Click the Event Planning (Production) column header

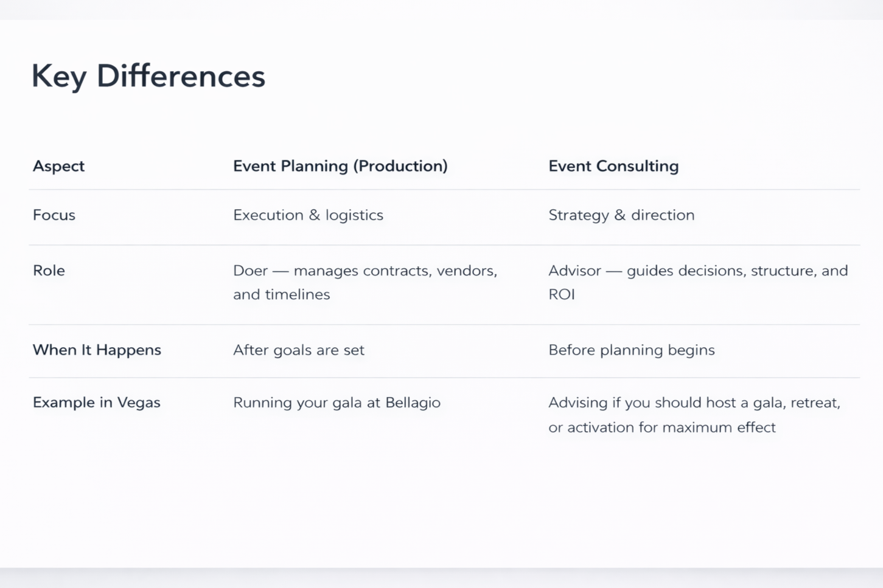point(340,166)
